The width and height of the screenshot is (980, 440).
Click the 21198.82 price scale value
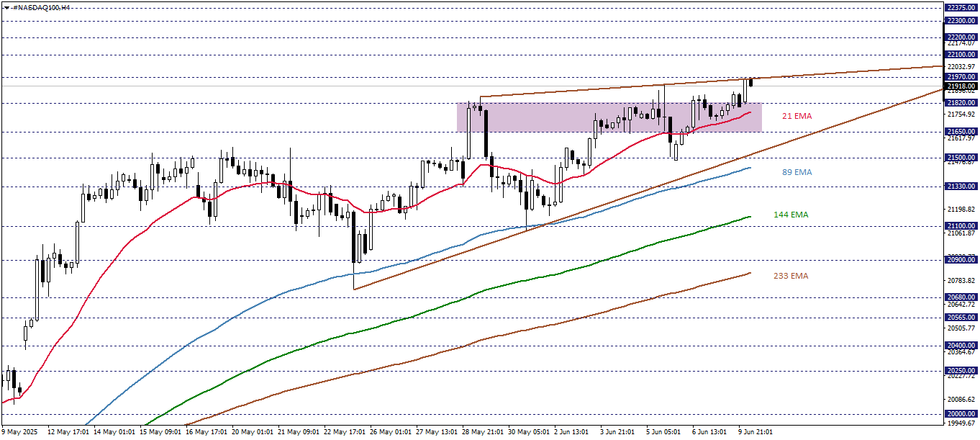(961, 210)
